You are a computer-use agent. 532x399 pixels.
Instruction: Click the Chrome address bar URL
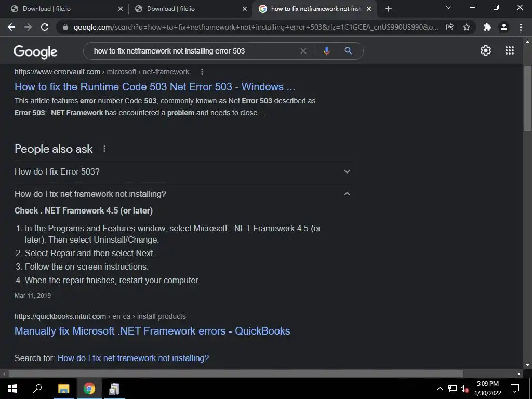[x=256, y=27]
